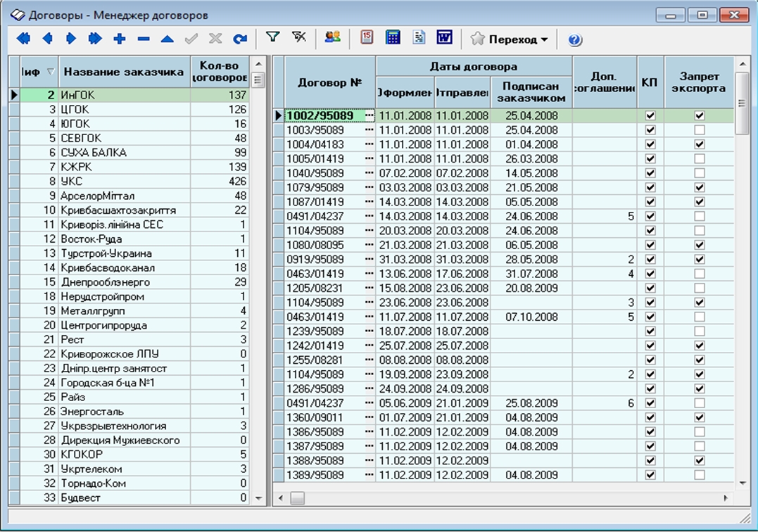Open users icon in toolbar
758x532 pixels.
point(333,37)
